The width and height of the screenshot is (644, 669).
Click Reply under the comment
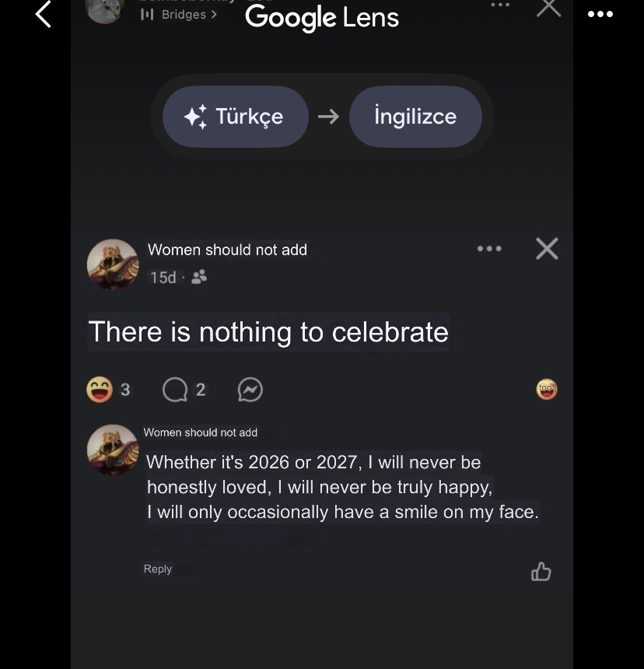(158, 569)
